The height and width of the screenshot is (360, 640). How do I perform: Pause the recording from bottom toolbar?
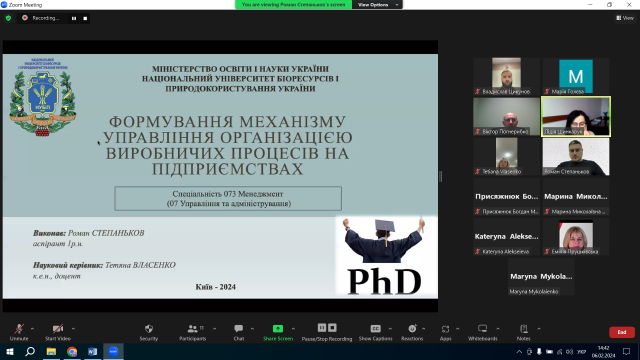(322, 328)
